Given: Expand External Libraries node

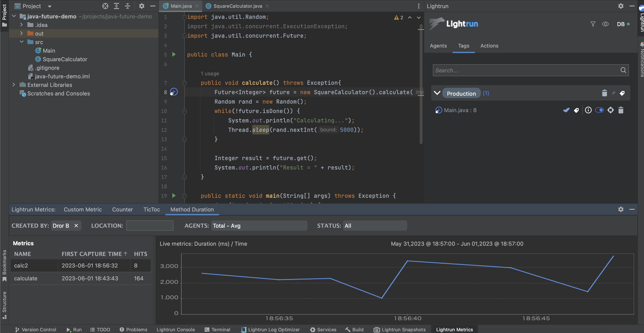Looking at the screenshot, I should click(14, 85).
